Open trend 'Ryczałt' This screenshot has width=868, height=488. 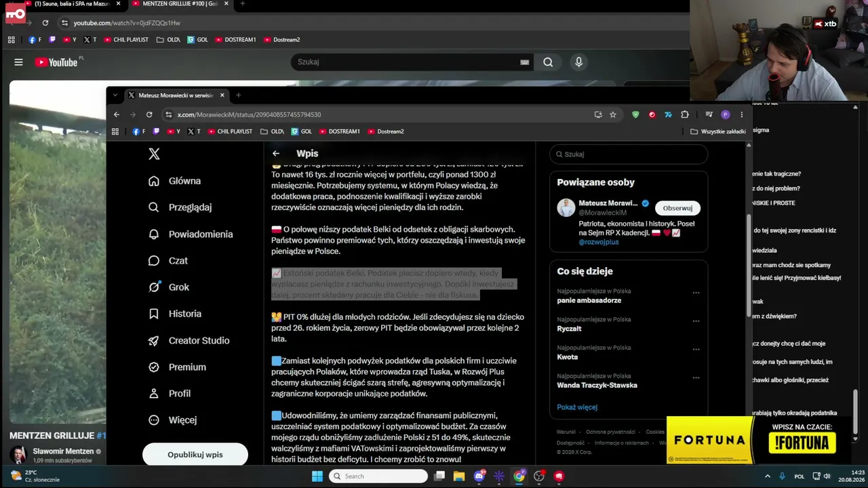(x=569, y=329)
